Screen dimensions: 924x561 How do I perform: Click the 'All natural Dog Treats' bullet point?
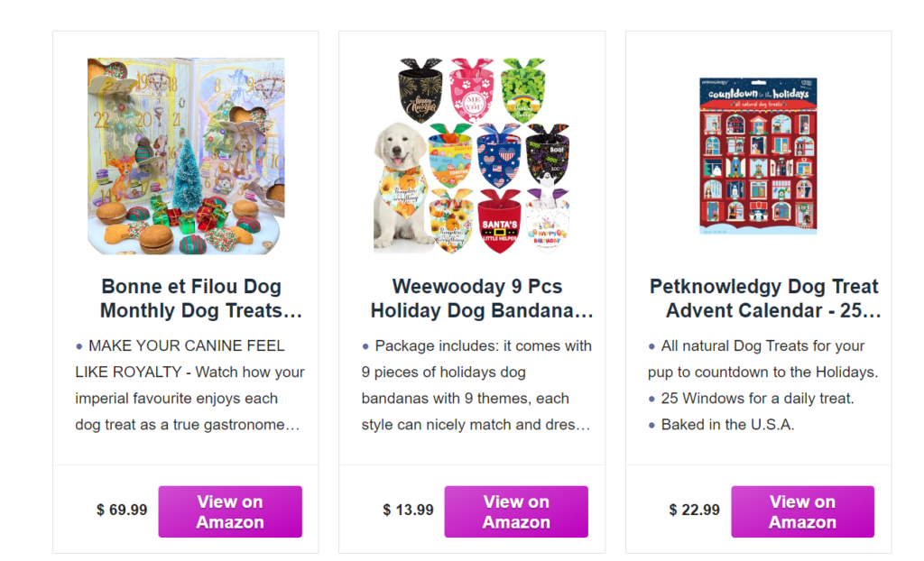[x=763, y=359]
